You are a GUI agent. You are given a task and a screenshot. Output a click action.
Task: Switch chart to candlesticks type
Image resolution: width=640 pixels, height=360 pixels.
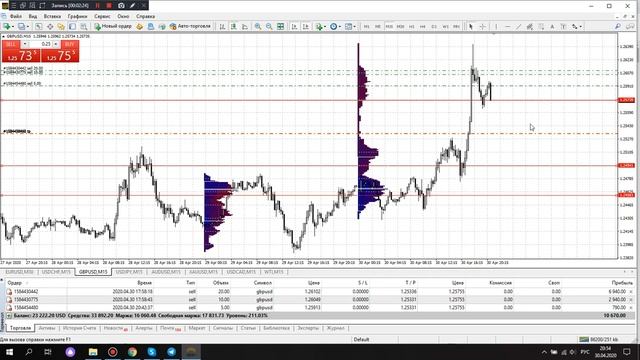[x=233, y=26]
